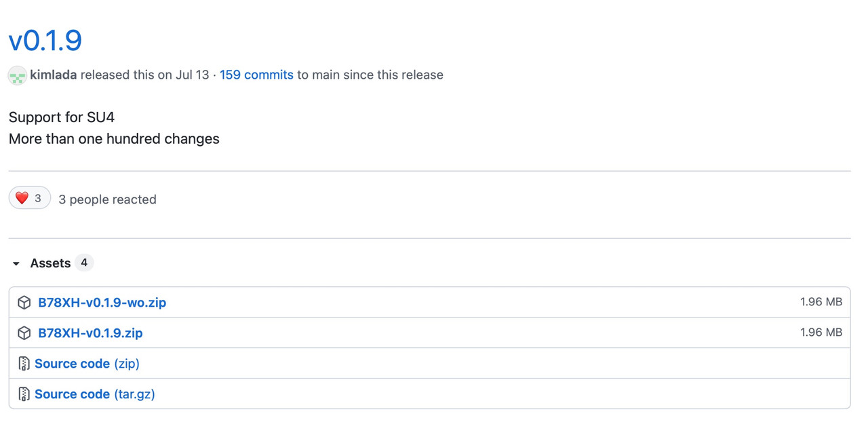Show who reacted via '3 people reacted'

107,199
